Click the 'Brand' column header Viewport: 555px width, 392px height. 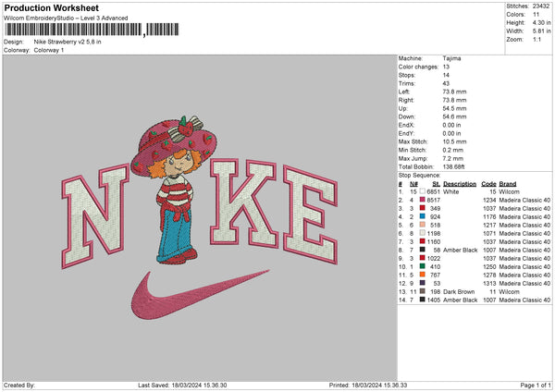pyautogui.click(x=508, y=184)
